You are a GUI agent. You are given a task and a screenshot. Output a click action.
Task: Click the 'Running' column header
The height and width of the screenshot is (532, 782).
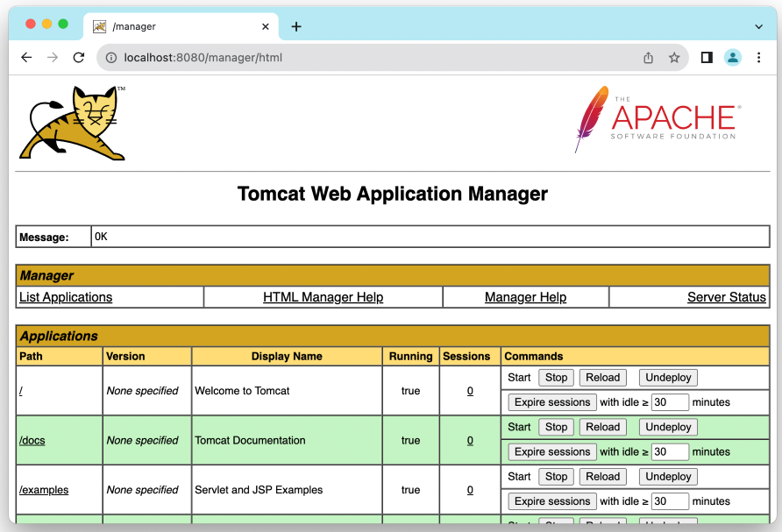coord(411,357)
